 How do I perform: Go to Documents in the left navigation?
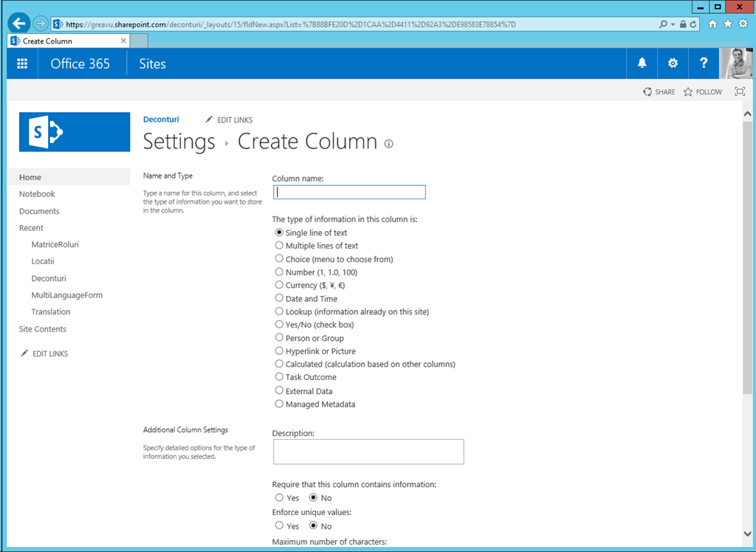coord(39,211)
